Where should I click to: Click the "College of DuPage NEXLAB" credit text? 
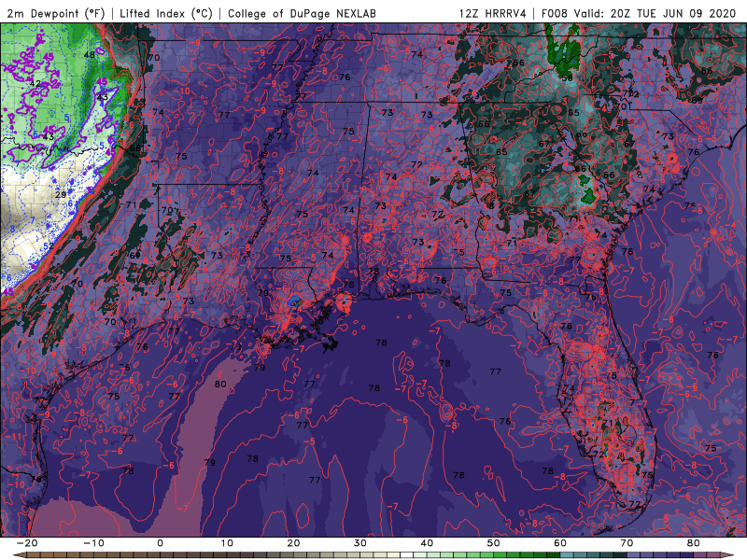click(x=302, y=14)
